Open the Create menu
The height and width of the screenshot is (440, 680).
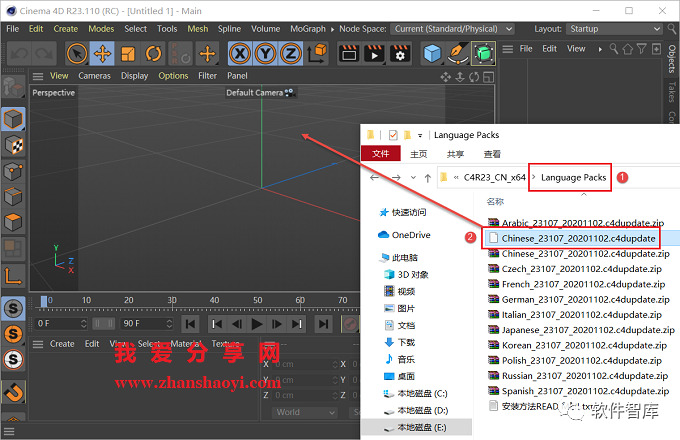(x=65, y=29)
